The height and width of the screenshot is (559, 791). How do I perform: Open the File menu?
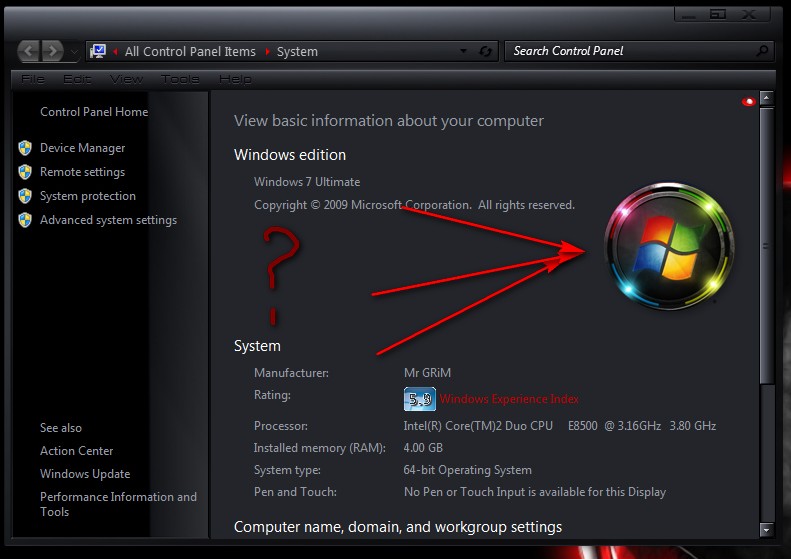pos(33,79)
